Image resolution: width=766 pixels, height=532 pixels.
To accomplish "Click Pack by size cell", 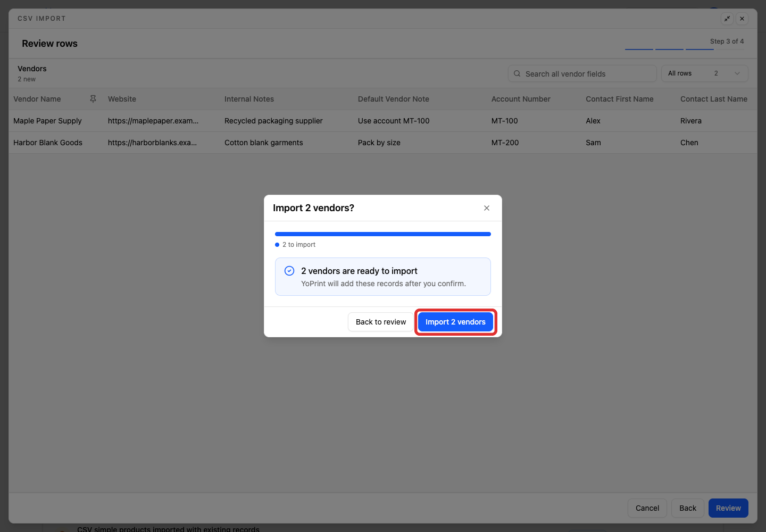I will point(379,143).
